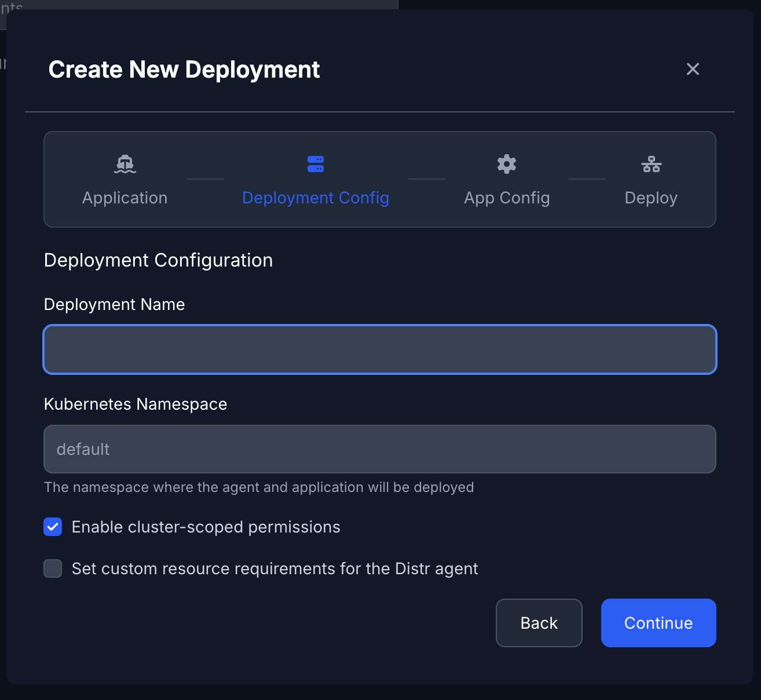Select the Application step label

coord(125,198)
